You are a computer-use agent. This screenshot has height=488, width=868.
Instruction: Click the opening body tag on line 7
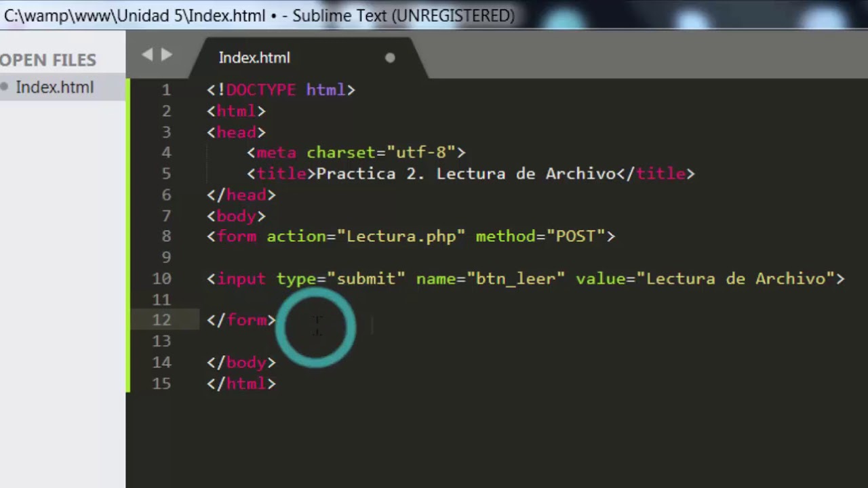pyautogui.click(x=236, y=216)
